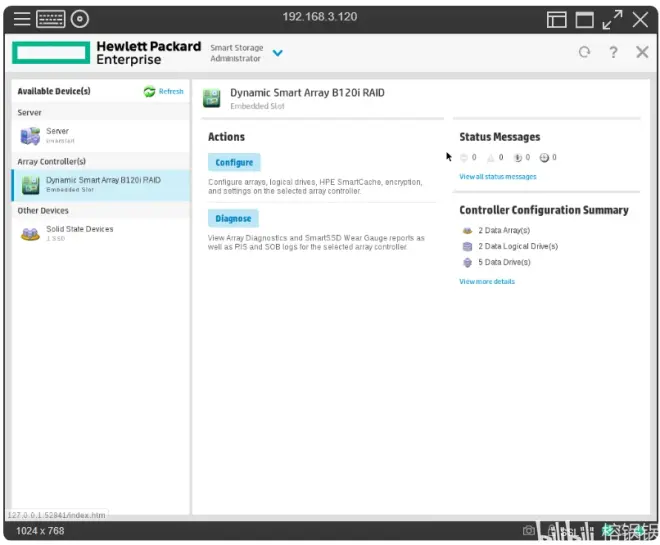Click the 5 Data Drive(s) icon
Viewport: 660px width, 545px height.
click(467, 262)
